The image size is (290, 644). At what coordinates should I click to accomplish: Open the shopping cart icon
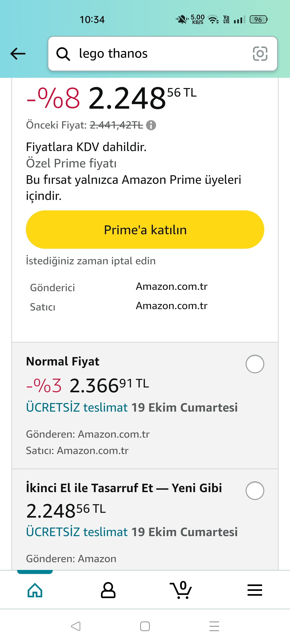click(x=181, y=590)
